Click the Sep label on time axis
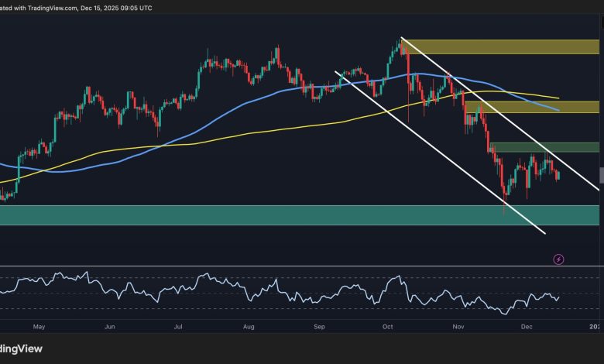The height and width of the screenshot is (364, 604). click(x=321, y=327)
